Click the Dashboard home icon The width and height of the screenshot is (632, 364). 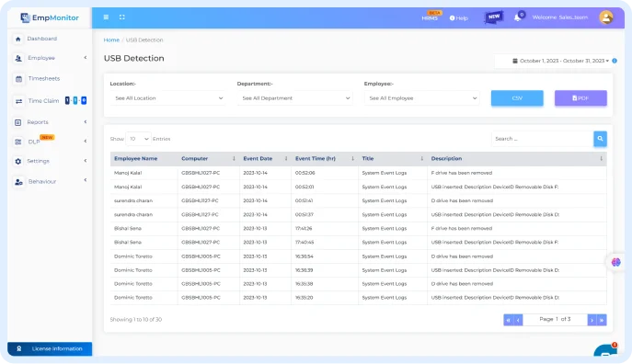(17, 39)
